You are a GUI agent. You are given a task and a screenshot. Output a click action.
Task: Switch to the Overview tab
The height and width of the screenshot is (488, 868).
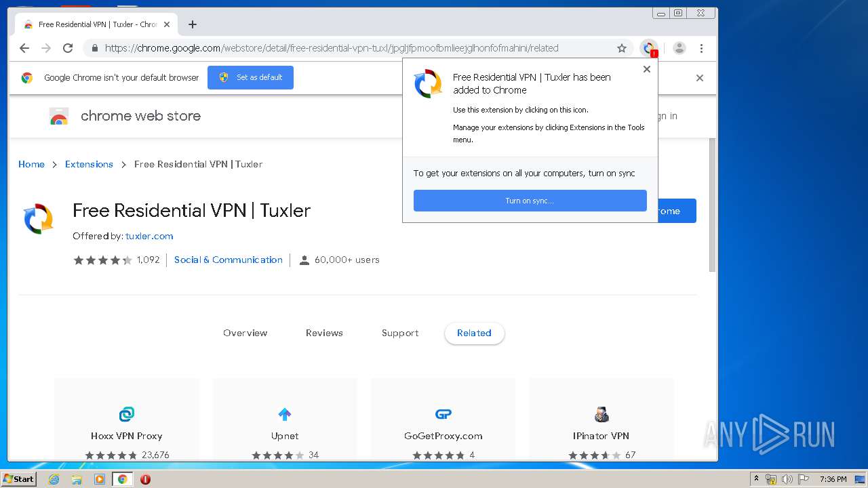245,333
